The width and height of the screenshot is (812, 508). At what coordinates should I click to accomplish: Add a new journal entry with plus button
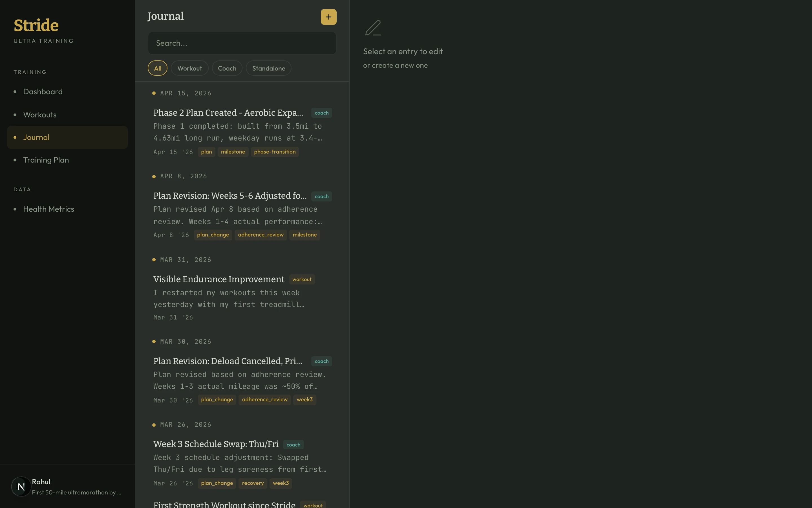click(328, 17)
